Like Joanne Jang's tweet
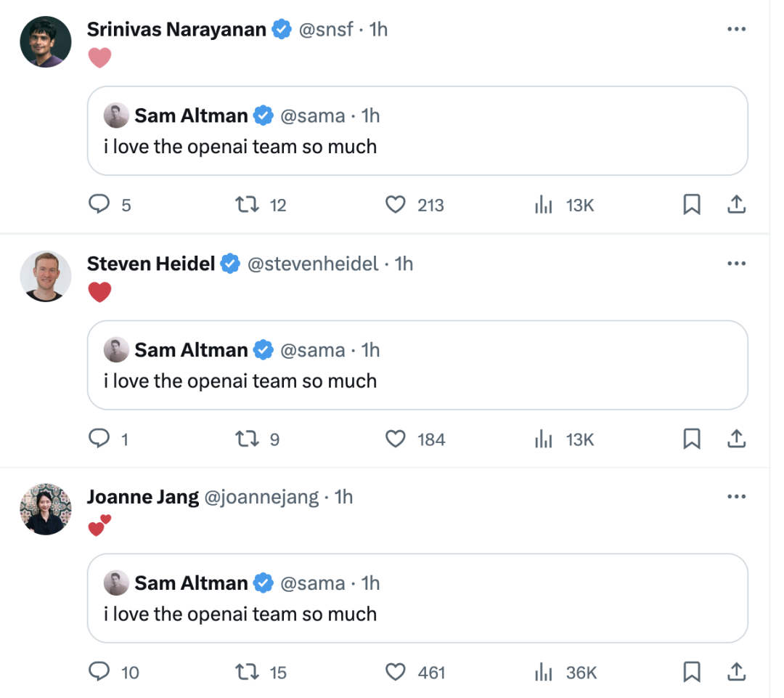Viewport: 784px width, 698px height. (395, 673)
